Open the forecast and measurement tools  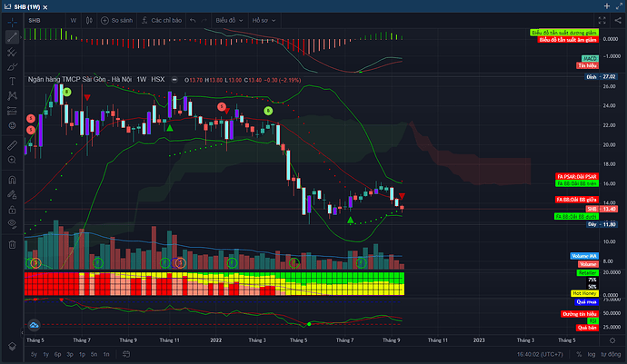point(12,111)
